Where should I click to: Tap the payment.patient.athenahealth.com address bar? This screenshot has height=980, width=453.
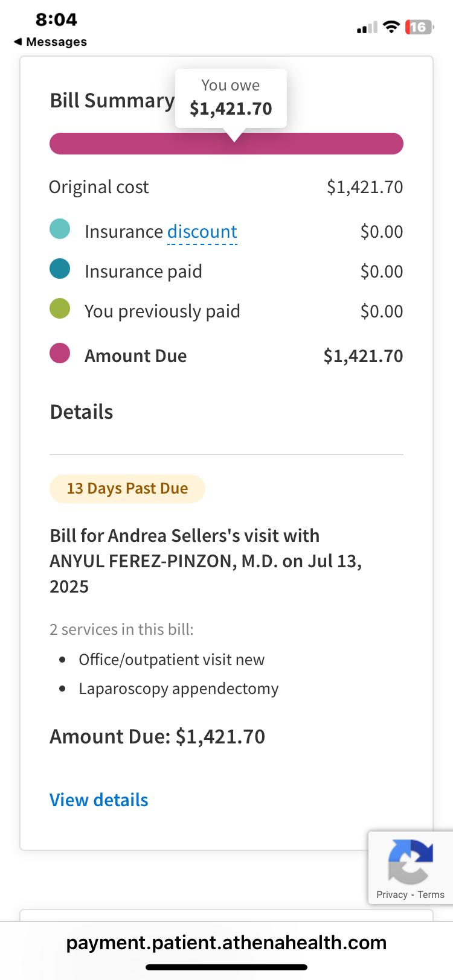coord(226,943)
